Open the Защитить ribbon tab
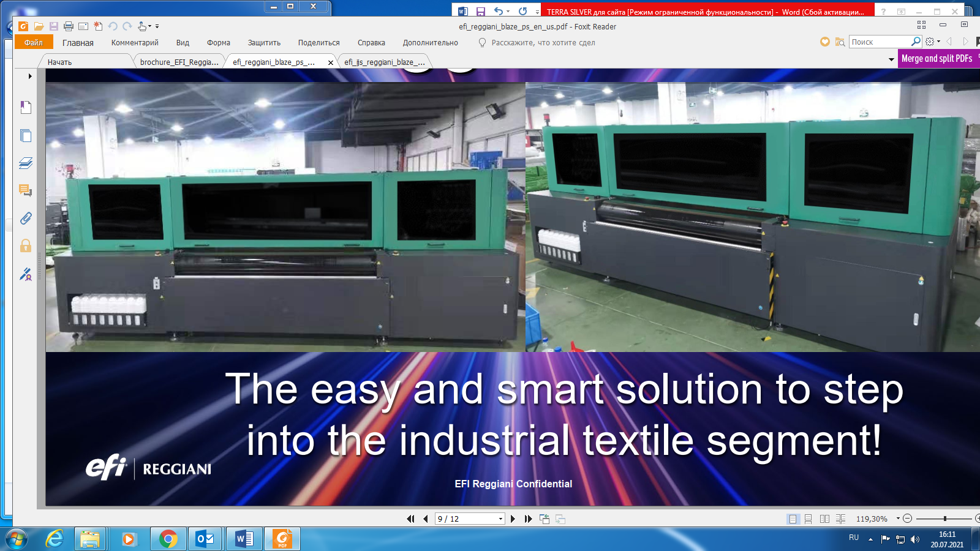Screen dimensions: 980x551 pyautogui.click(x=264, y=43)
